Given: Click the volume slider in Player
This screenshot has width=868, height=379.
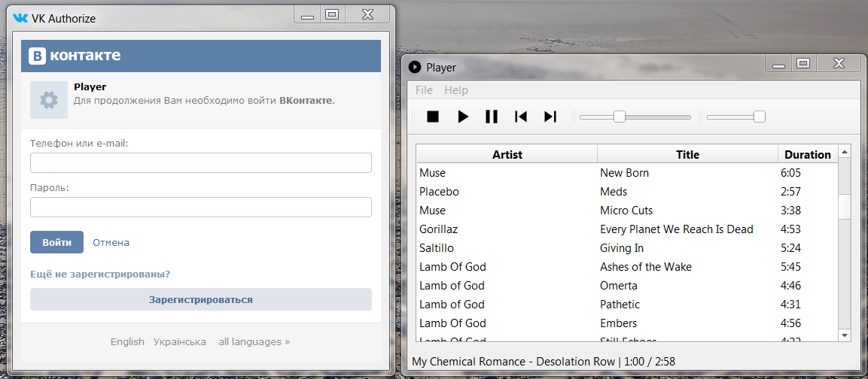Looking at the screenshot, I should [x=736, y=117].
